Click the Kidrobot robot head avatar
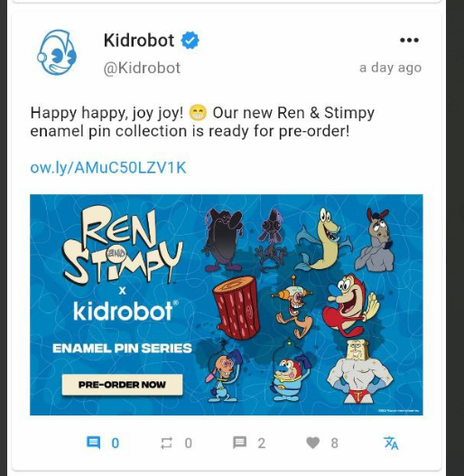Viewport: 464px width, 476px height. tap(57, 52)
